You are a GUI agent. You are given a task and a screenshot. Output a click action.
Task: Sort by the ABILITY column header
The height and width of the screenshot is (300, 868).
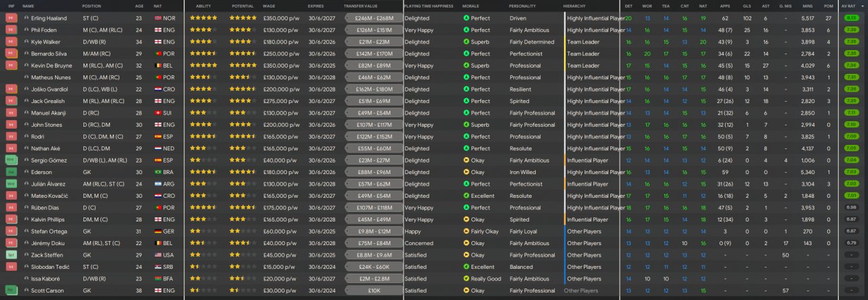(x=203, y=5)
